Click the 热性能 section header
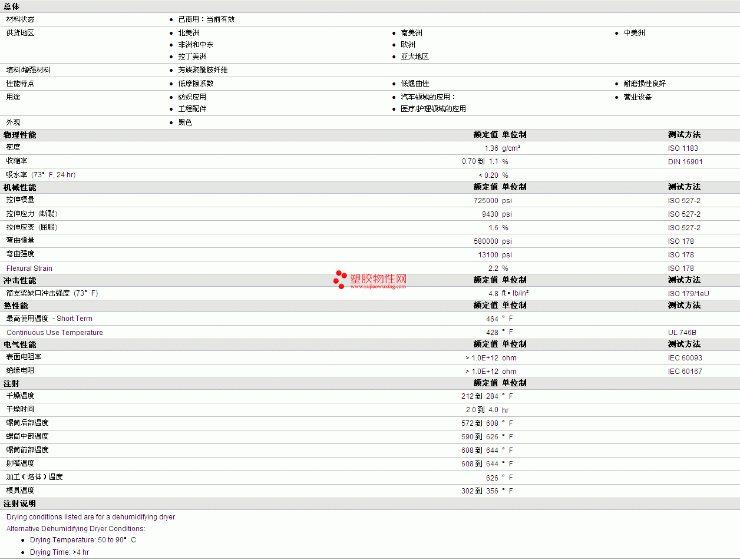Viewport: 740px width, 560px height. click(x=15, y=306)
